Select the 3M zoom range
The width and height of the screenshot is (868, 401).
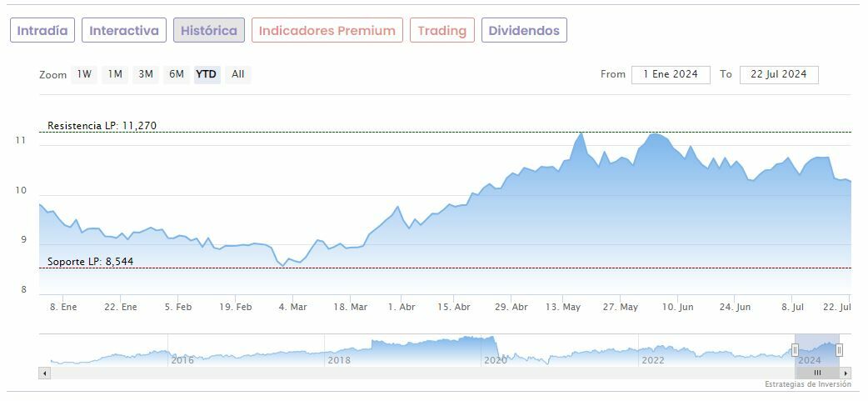(x=146, y=74)
